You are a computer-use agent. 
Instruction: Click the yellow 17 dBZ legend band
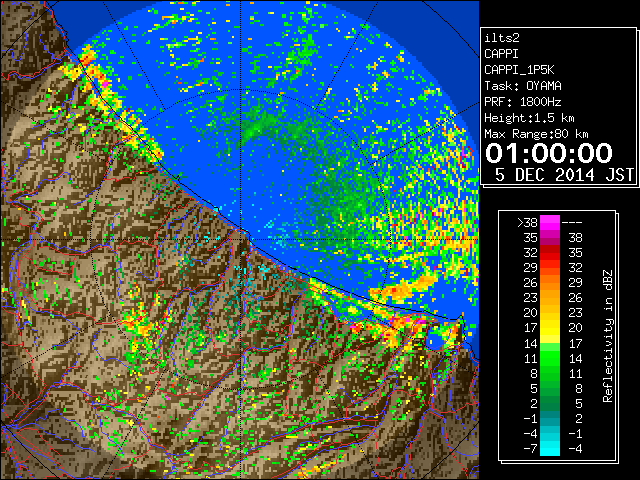click(550, 328)
